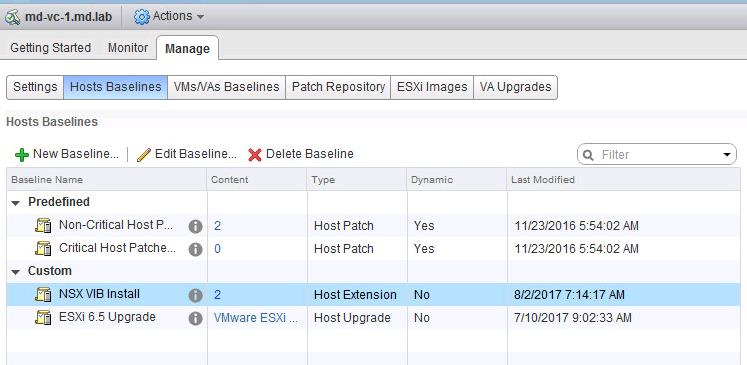This screenshot has width=747, height=365.
Task: Click Dynamic Yes value in Critical Host row
Action: point(424,249)
